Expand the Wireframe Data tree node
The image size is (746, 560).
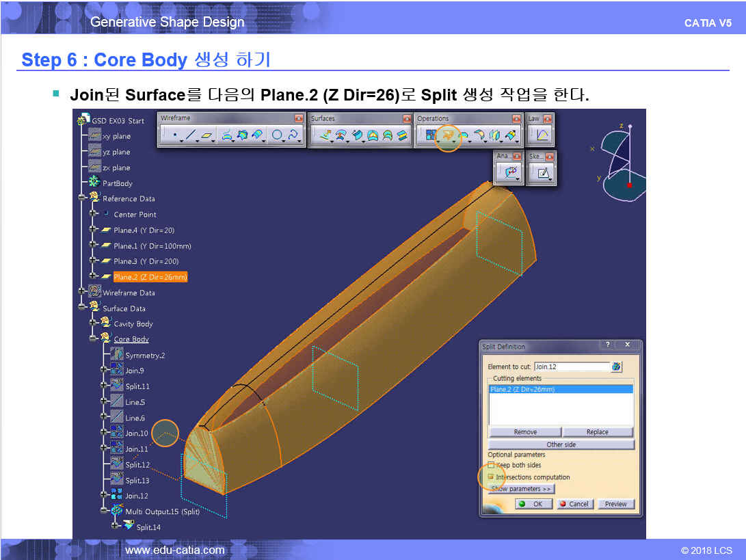click(x=82, y=293)
